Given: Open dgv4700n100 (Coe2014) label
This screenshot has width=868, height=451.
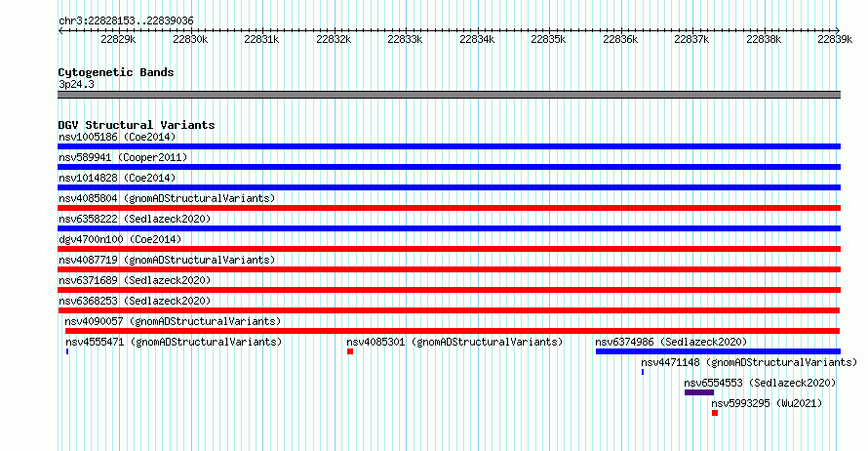Looking at the screenshot, I should (x=120, y=239).
